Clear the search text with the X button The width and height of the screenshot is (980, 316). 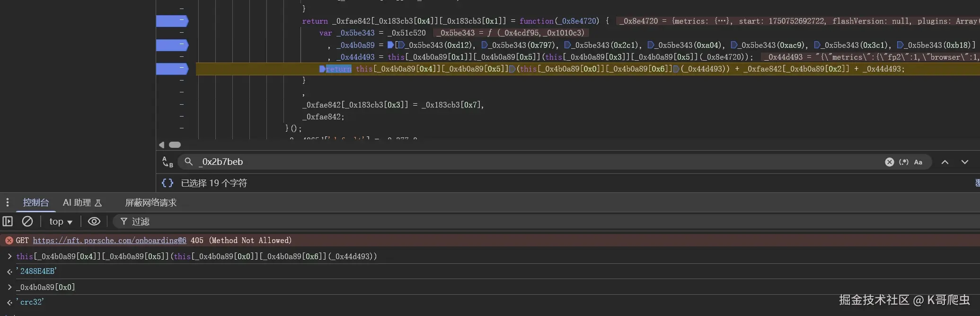(x=890, y=162)
